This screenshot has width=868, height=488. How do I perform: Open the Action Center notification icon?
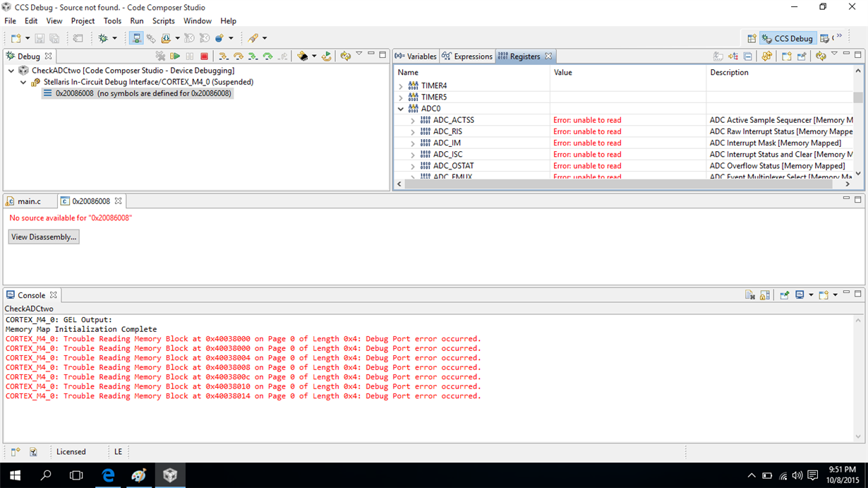(812, 475)
